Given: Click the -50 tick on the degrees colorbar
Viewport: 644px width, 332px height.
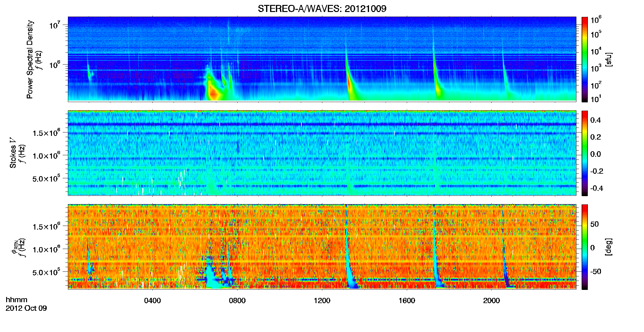Looking at the screenshot, I should pyautogui.click(x=596, y=271).
